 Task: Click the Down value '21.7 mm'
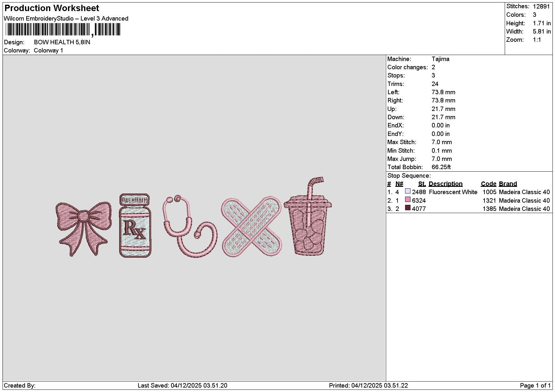point(443,117)
